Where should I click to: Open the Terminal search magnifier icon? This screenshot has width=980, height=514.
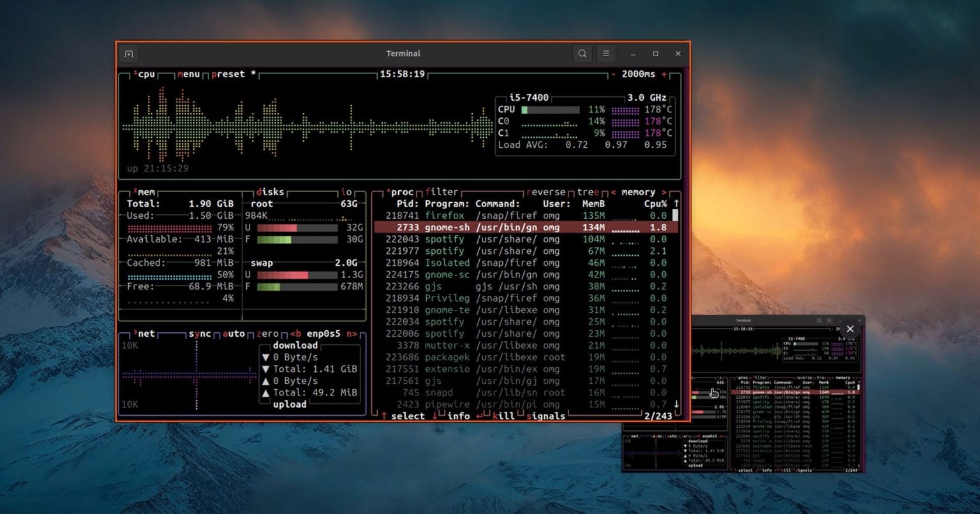(582, 54)
